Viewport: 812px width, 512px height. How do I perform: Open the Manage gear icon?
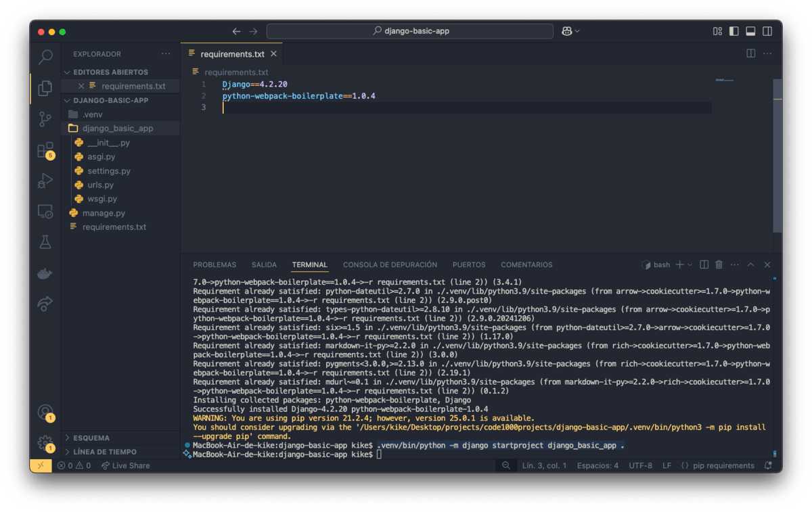click(45, 443)
